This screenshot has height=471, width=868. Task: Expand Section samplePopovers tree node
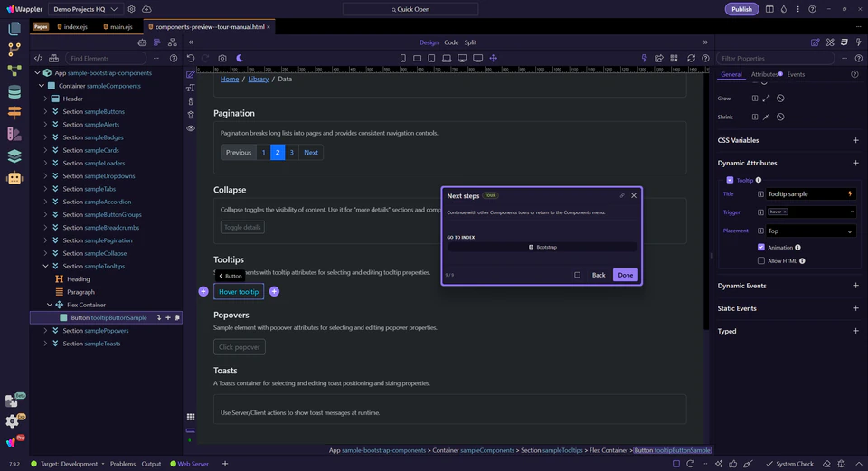45,330
